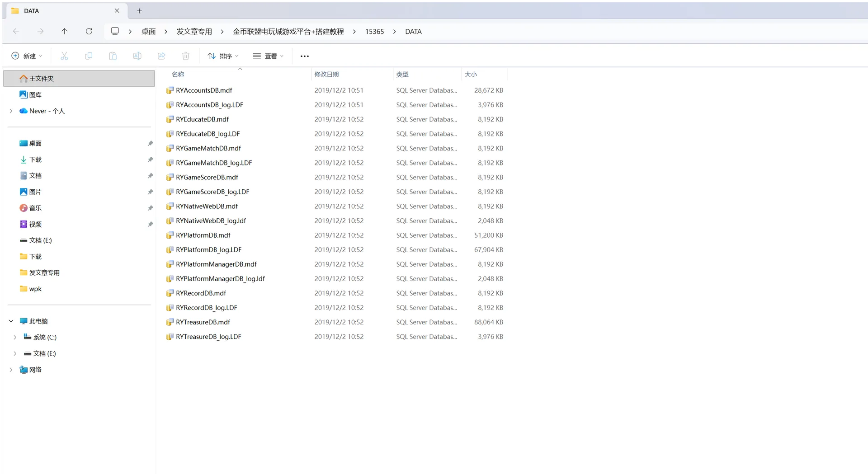Click the RYTreasureDB.mdf file icon

coord(170,322)
